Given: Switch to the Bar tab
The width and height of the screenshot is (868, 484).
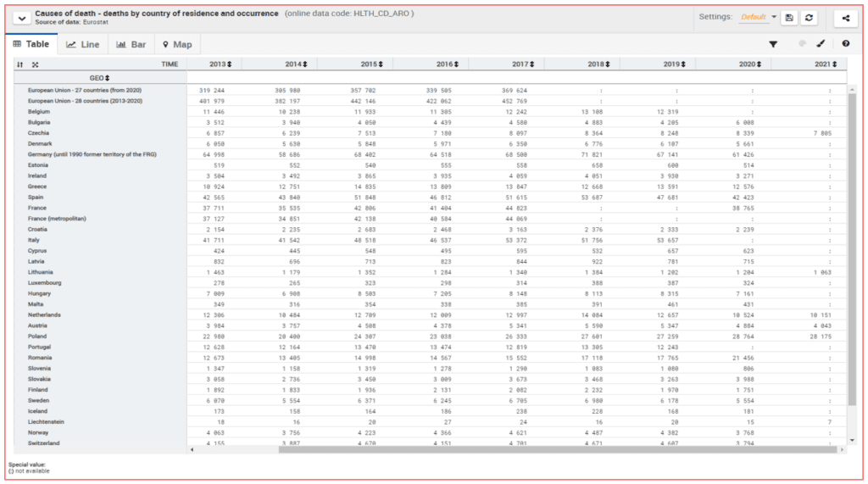Looking at the screenshot, I should pyautogui.click(x=131, y=44).
